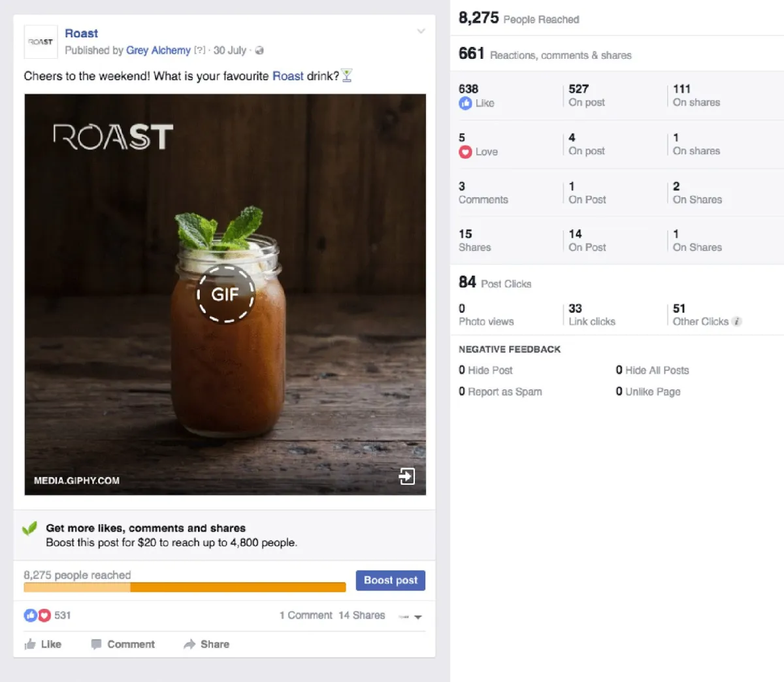
Task: Click the red Love heart icon in the insights panel
Action: click(465, 152)
